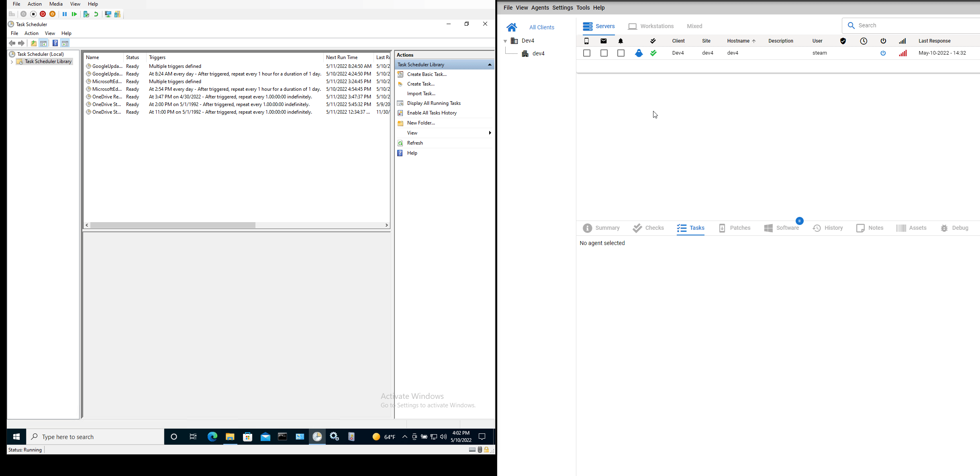Collapse the Dev4 client tree node
980x476 pixels.
tap(505, 41)
